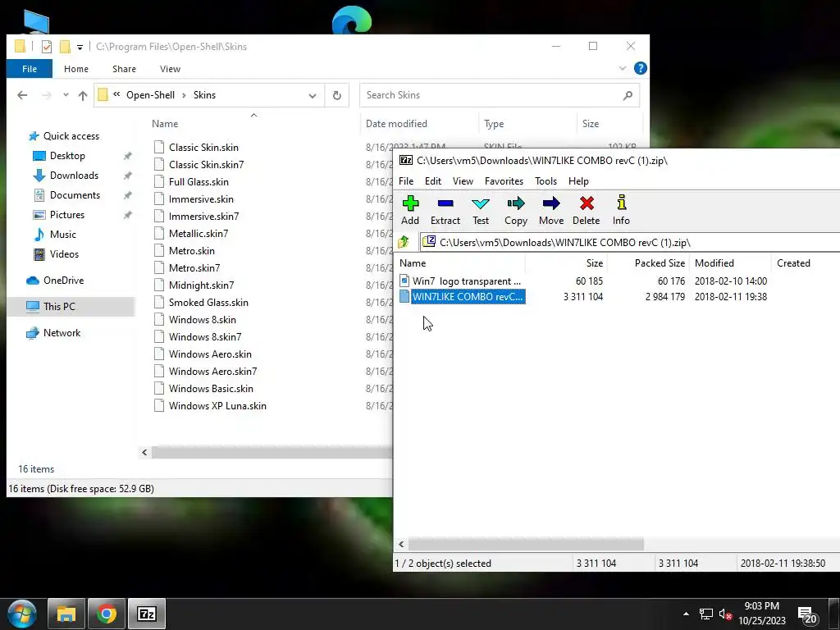The width and height of the screenshot is (840, 630).
Task: Switch to the Share ribbon tab
Action: 125,69
